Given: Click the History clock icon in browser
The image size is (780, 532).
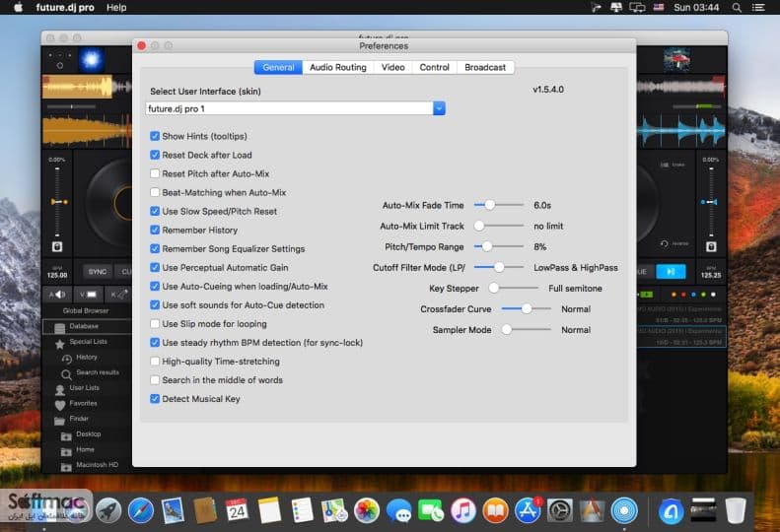Looking at the screenshot, I should pos(67,359).
